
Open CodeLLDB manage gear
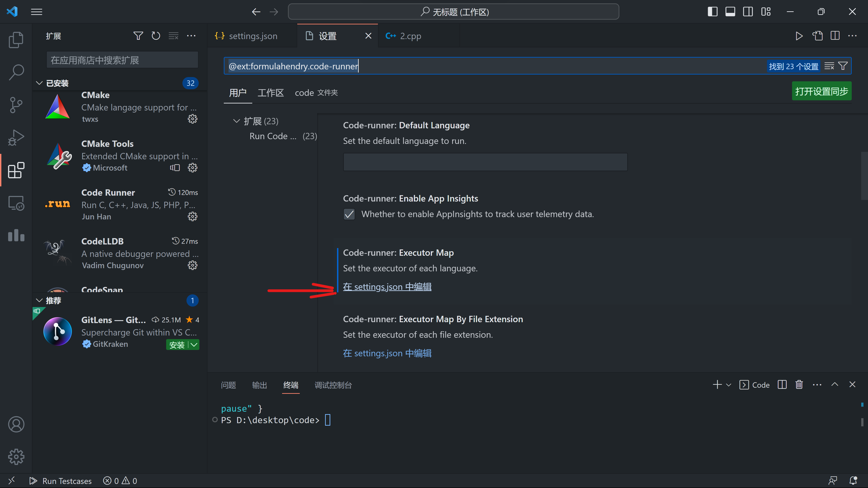(192, 265)
